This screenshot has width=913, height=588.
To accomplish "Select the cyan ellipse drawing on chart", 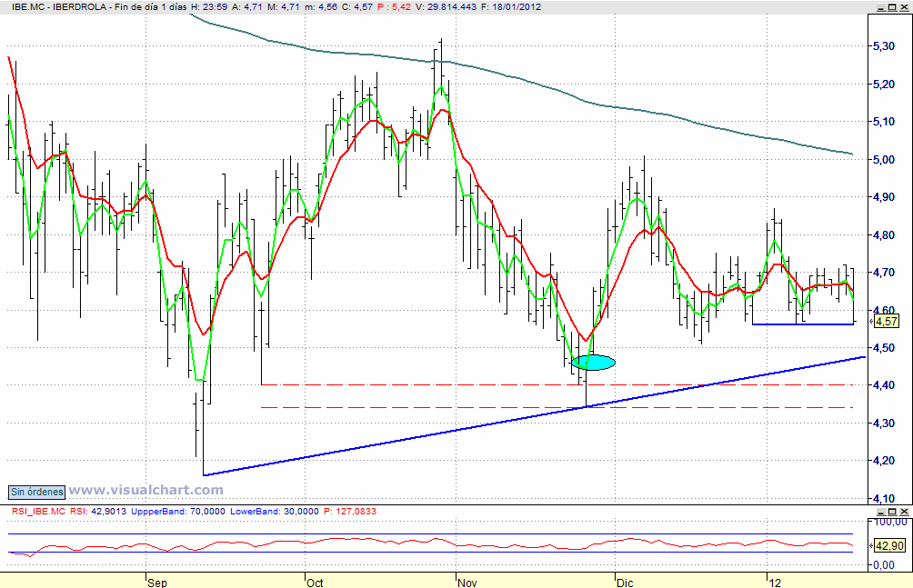I will click(x=593, y=363).
